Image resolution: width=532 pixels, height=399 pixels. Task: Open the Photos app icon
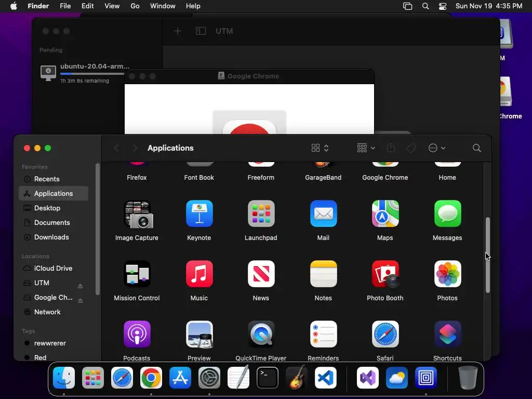[447, 274]
